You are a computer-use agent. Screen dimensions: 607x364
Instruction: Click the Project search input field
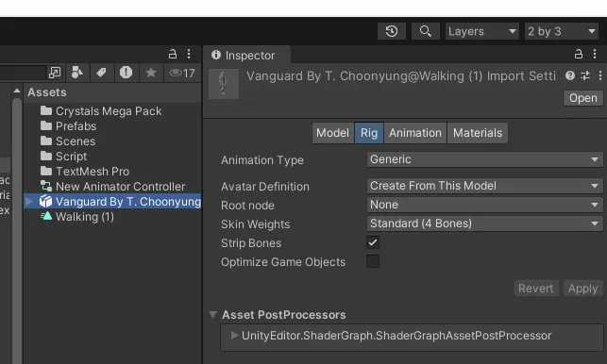(23, 73)
